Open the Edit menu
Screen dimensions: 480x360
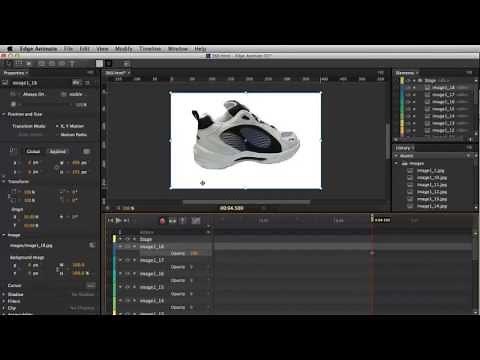[x=84, y=49]
